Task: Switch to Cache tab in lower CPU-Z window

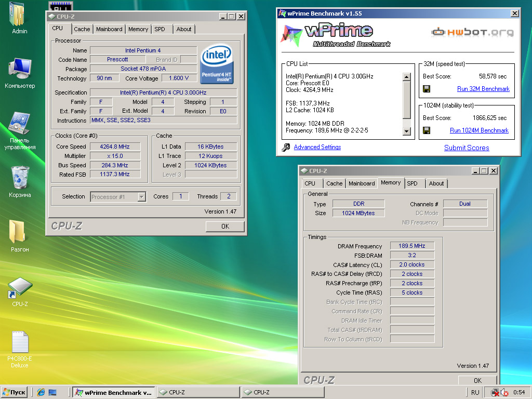Action: click(x=335, y=183)
